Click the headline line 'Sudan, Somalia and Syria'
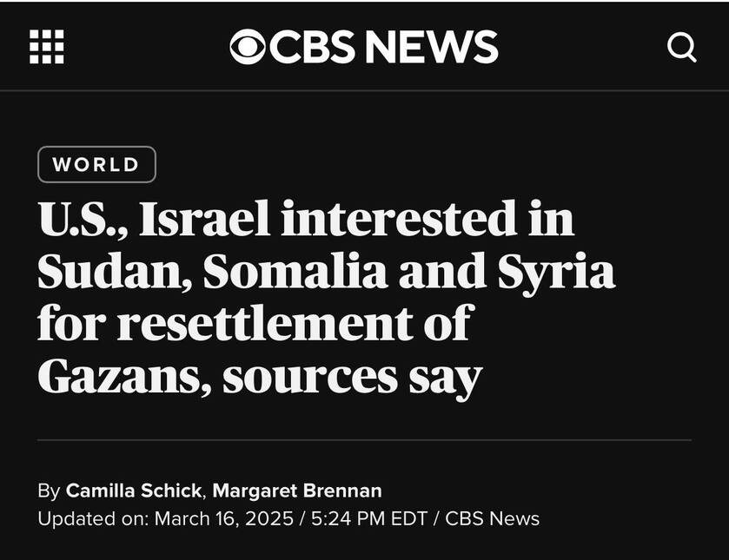This screenshot has width=729, height=560. [x=327, y=272]
